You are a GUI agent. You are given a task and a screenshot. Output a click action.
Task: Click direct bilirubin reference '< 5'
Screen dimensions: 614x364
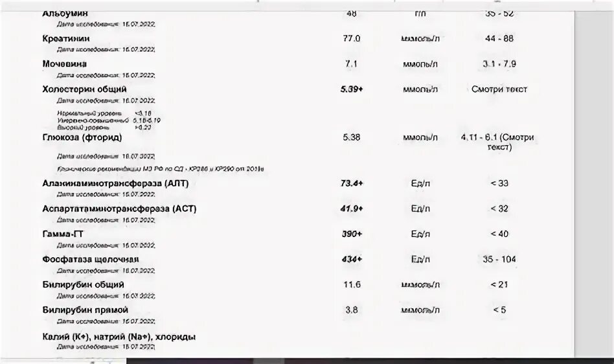pyautogui.click(x=499, y=310)
